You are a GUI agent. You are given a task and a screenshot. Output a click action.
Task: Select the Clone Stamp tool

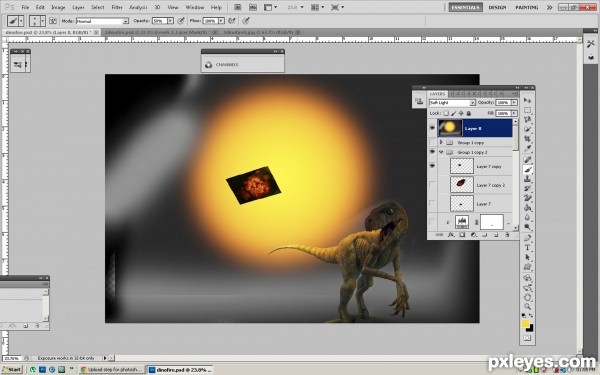(527, 179)
